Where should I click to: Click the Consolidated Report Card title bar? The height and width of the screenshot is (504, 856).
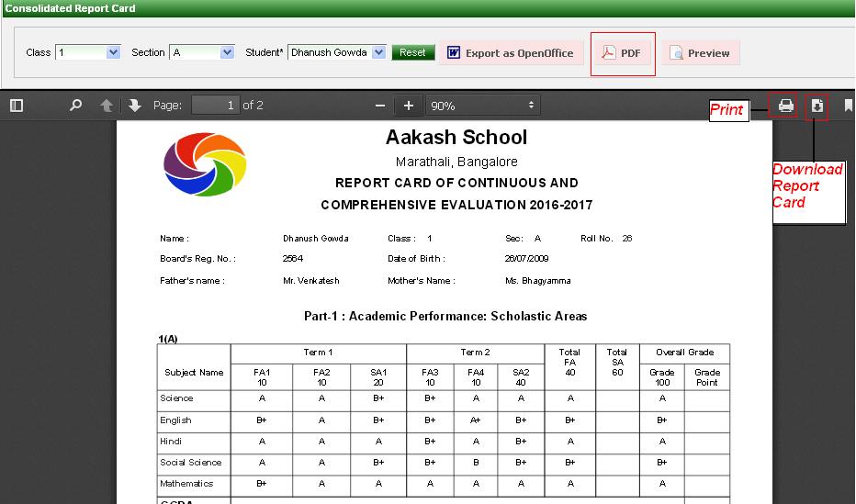click(70, 8)
